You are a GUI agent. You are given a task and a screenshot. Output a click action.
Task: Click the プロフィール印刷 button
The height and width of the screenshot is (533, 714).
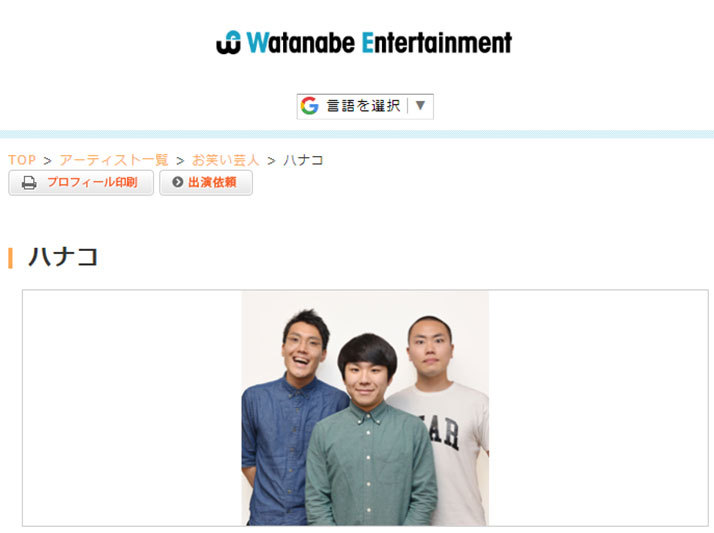pos(81,183)
